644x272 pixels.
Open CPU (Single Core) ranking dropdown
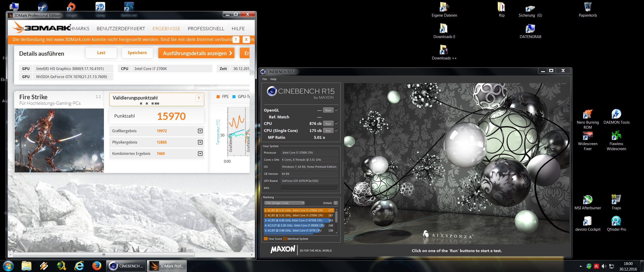click(285, 203)
